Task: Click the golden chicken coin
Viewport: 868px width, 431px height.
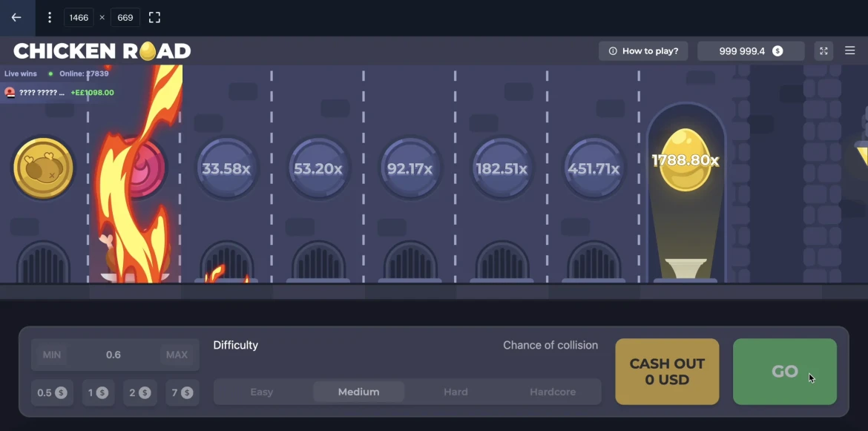Action: coord(43,168)
